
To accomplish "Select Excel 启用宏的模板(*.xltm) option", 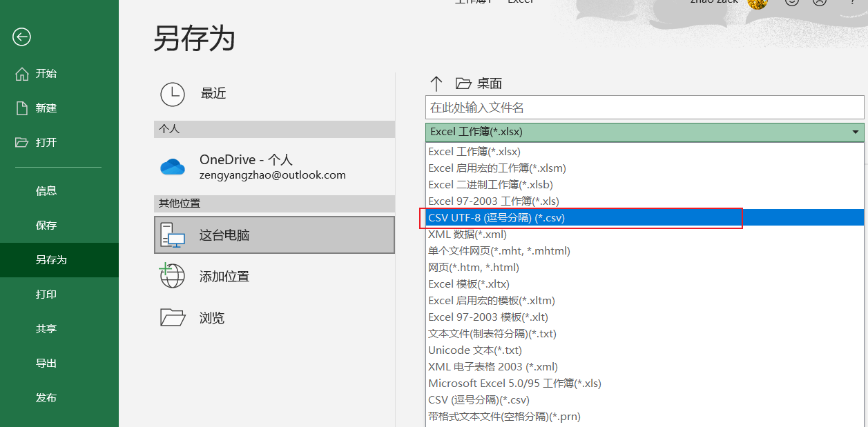I will [644, 300].
